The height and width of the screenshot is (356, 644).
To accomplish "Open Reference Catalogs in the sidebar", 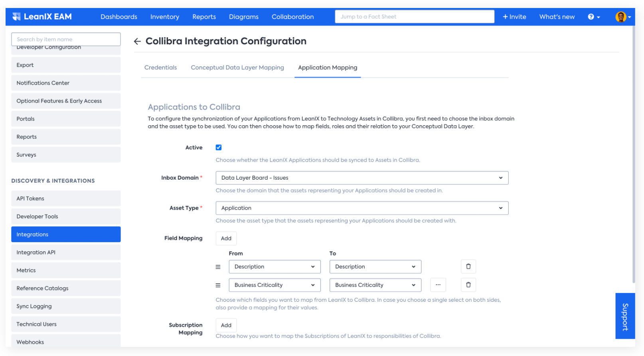I will coord(66,289).
